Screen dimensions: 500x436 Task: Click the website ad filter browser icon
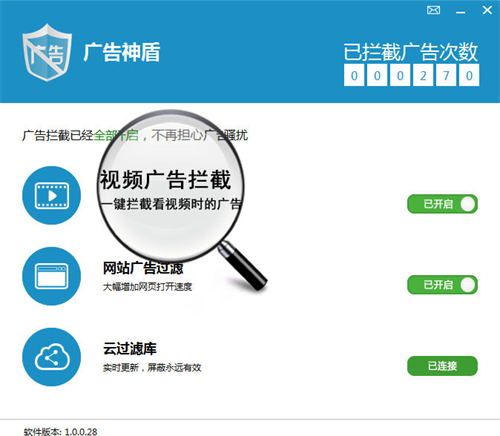[x=51, y=276]
